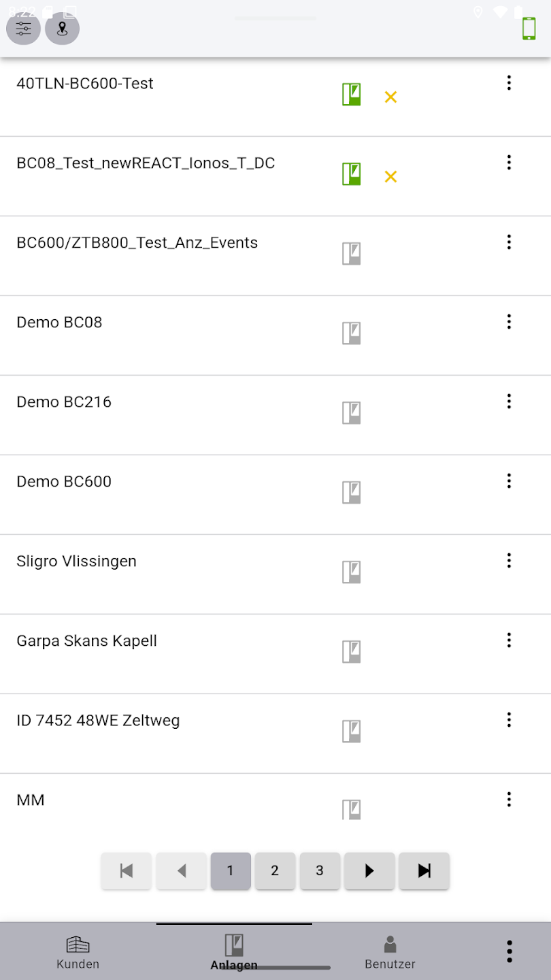Viewport: 551px width, 980px height.
Task: Go to page 3
Action: [x=320, y=870]
